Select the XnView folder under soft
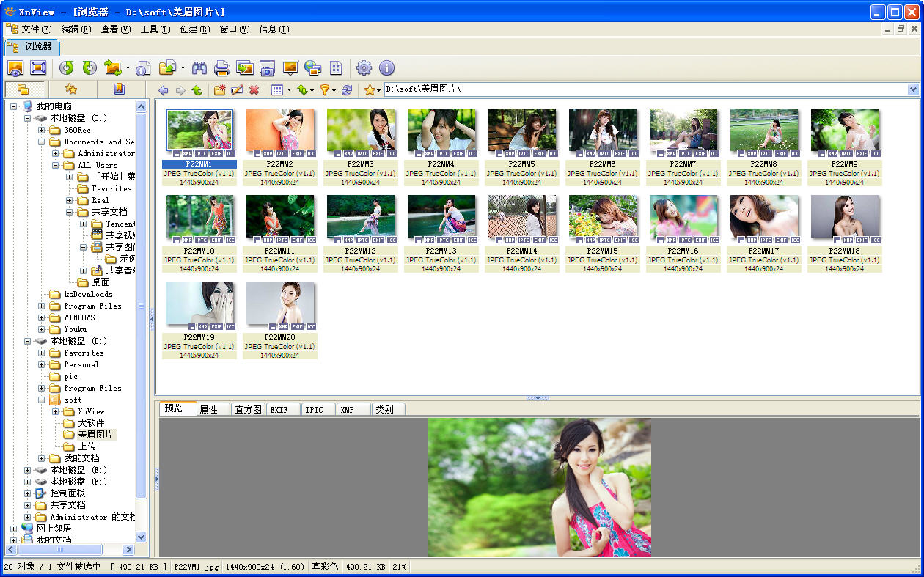Viewport: 924px width, 577px height. [91, 411]
